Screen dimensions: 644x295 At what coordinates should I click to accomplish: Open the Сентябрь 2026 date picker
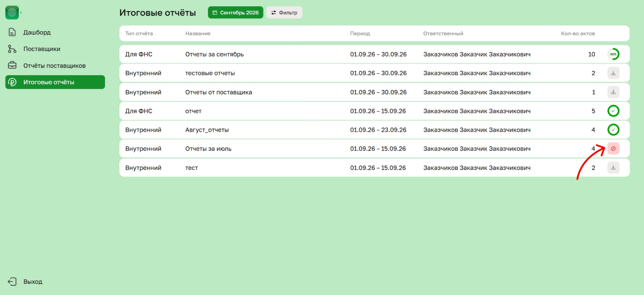coord(235,13)
